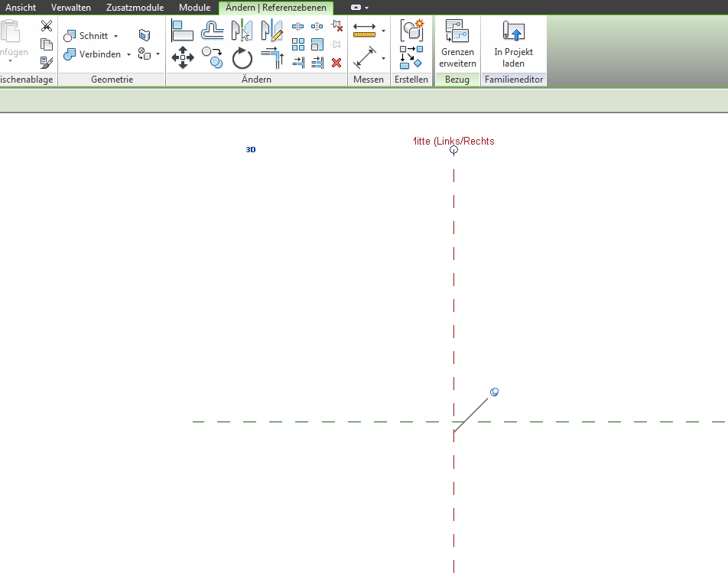Click the Split Element tool

point(298,27)
